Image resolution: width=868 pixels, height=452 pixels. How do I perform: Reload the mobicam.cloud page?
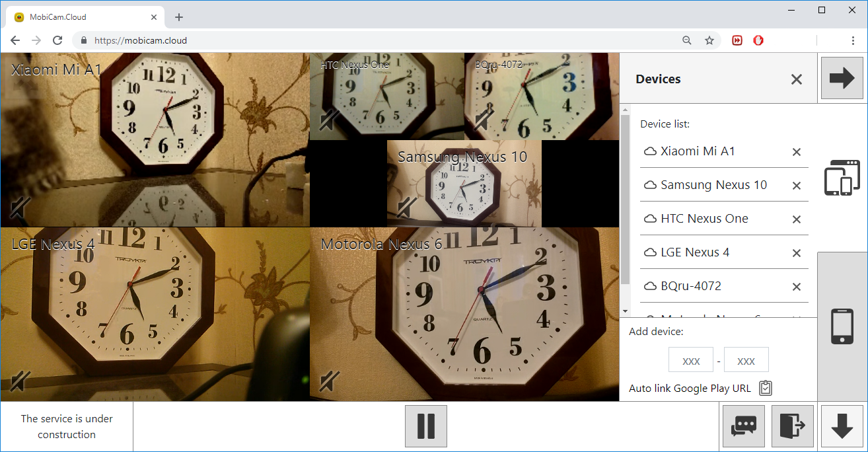pos(57,40)
